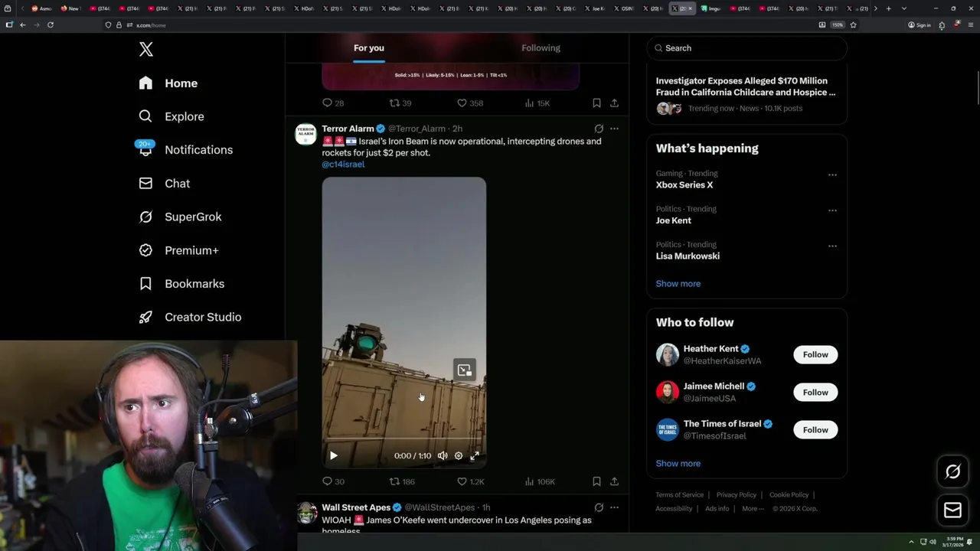Share the Terror Alarm post

614,482
